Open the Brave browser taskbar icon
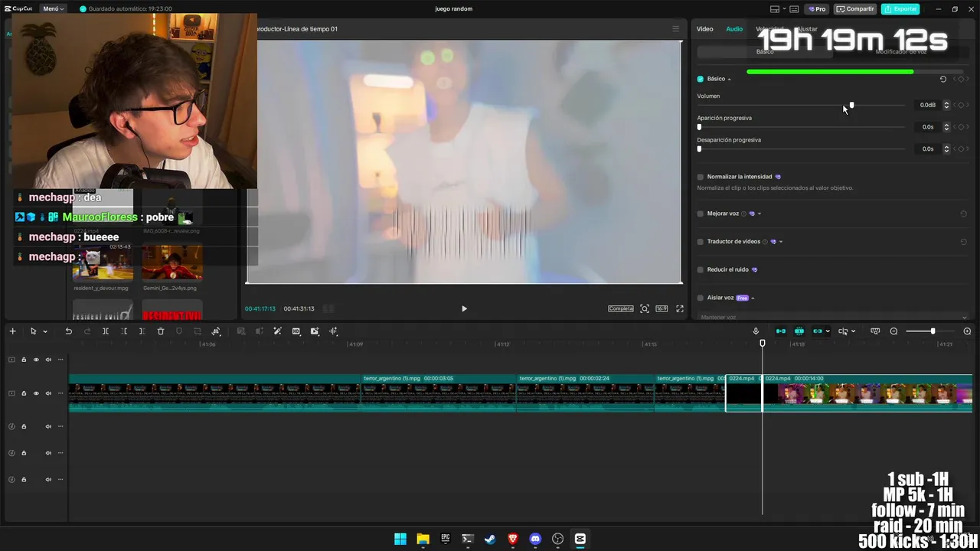Screen dimensions: 980x551 513,539
